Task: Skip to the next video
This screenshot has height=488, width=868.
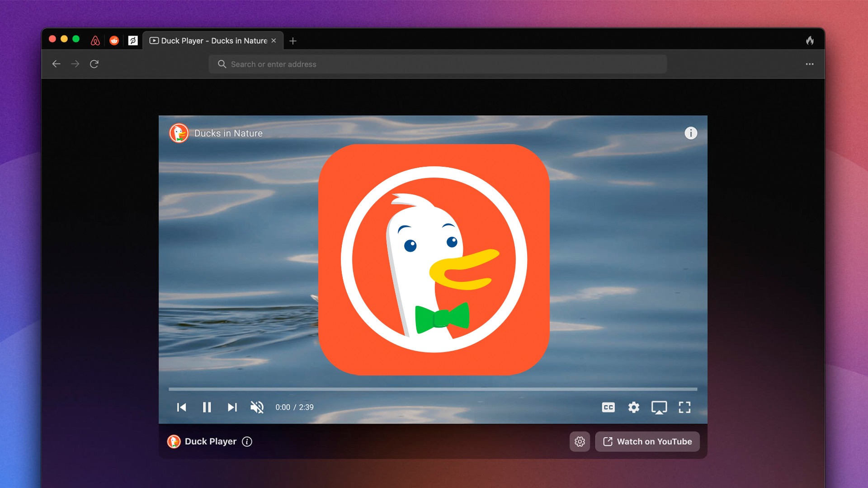Action: [x=232, y=407]
